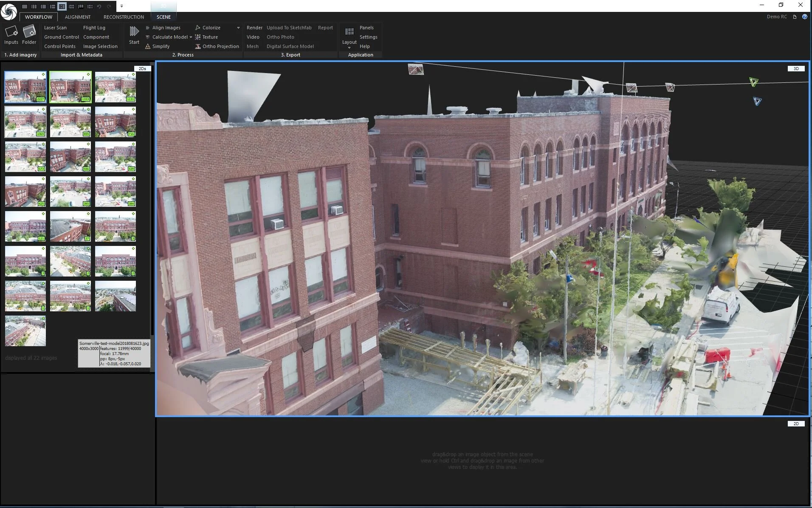Select the image thumbnail labeled 2227
This screenshot has width=812, height=508.
(x=25, y=87)
